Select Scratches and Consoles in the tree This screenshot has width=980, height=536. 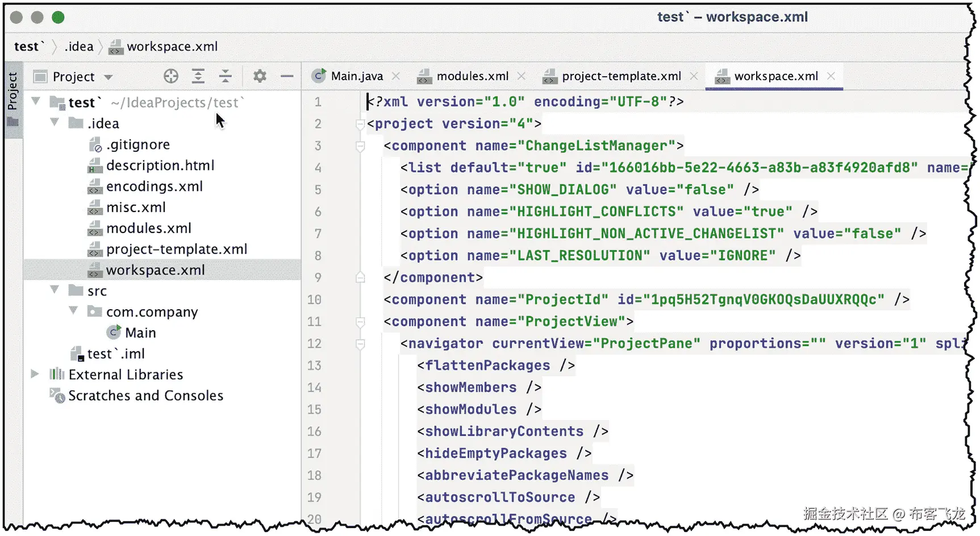coord(145,396)
